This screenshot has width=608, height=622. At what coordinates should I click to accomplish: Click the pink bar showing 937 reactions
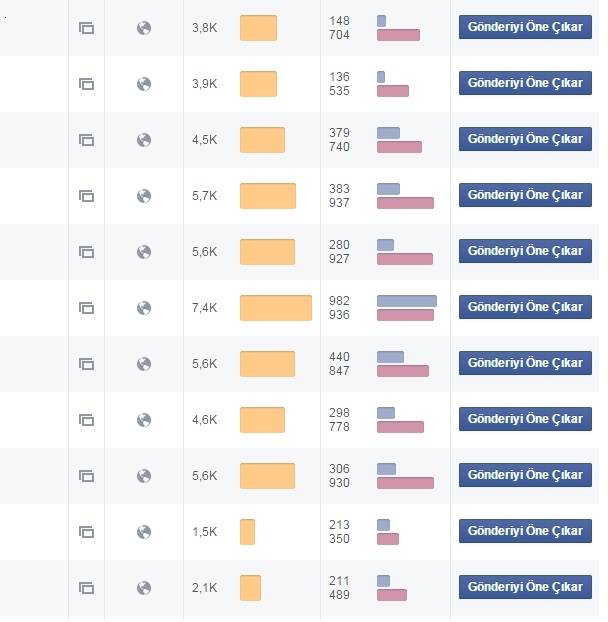[x=405, y=203]
